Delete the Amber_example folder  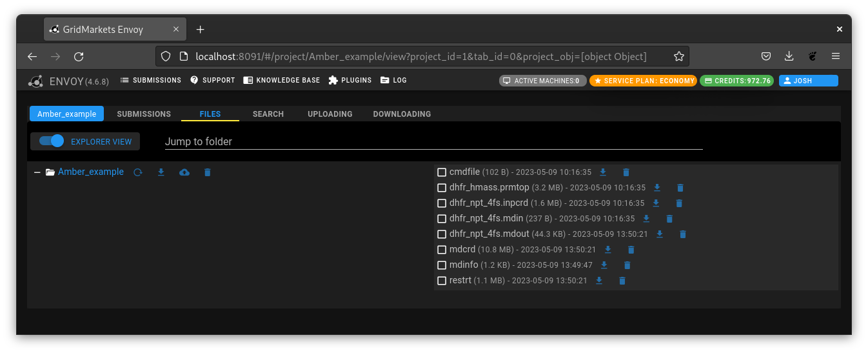(207, 172)
